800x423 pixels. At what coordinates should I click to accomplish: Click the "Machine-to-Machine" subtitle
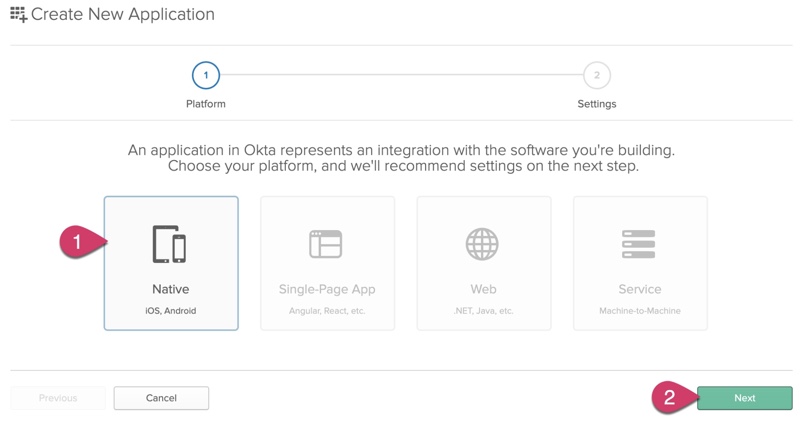640,311
